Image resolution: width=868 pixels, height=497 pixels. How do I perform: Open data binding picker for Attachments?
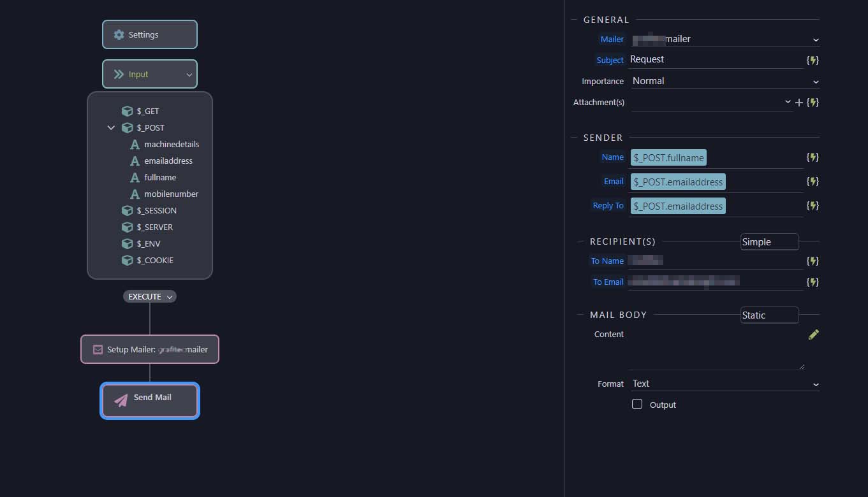point(813,102)
